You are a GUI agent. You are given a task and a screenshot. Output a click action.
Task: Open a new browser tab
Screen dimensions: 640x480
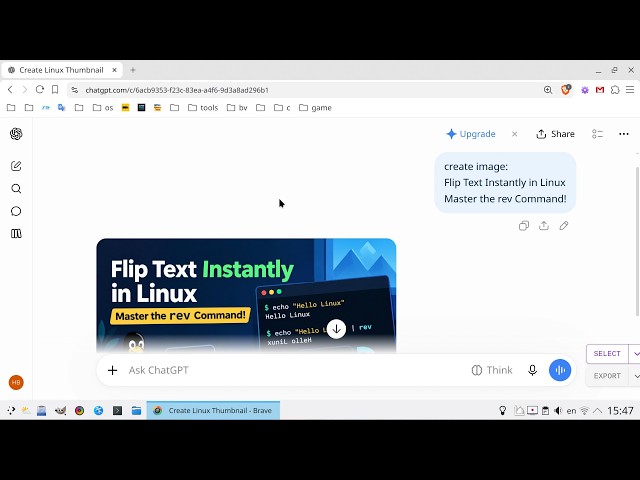pos(133,70)
